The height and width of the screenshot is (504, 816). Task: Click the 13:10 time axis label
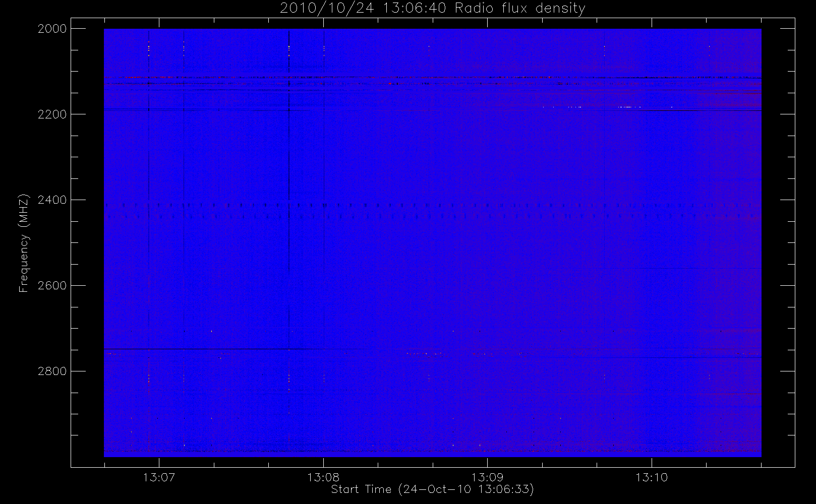click(652, 477)
